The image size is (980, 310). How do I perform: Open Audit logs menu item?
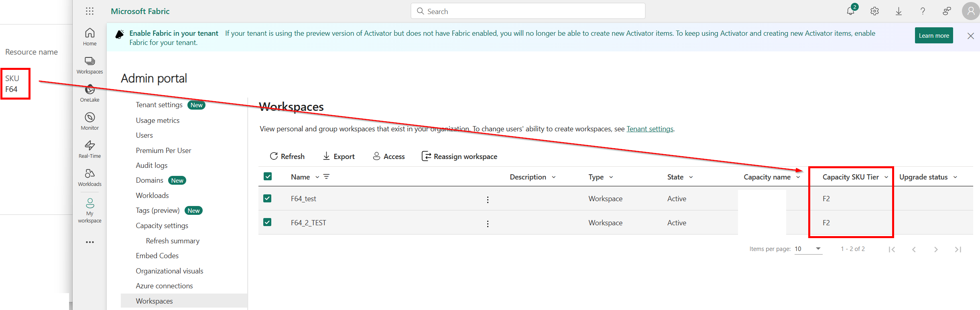point(152,165)
